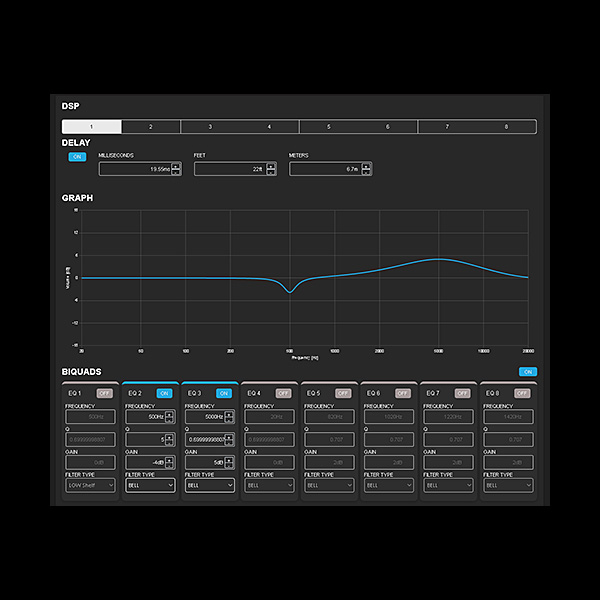Open EQ 2 filter type dropdown

tap(150, 485)
